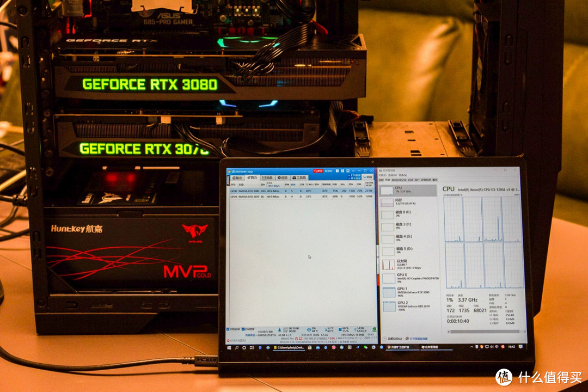This screenshot has height=392, width=588.
Task: Open the 工具箱 toolbox tab
Action: tap(299, 177)
